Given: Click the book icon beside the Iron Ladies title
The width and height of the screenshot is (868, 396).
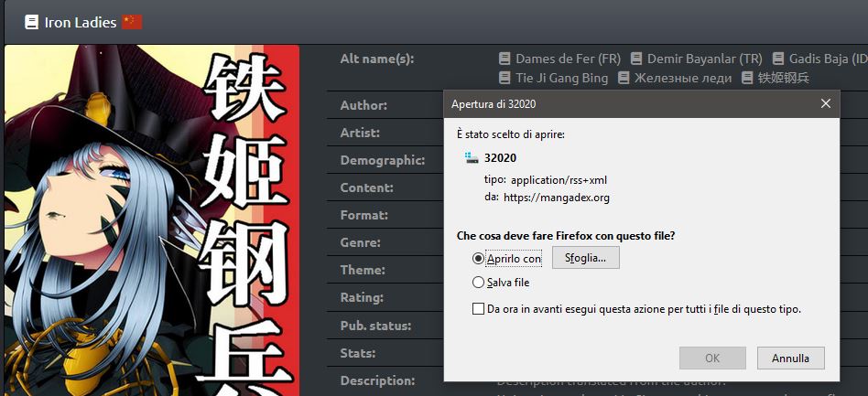Looking at the screenshot, I should [31, 22].
